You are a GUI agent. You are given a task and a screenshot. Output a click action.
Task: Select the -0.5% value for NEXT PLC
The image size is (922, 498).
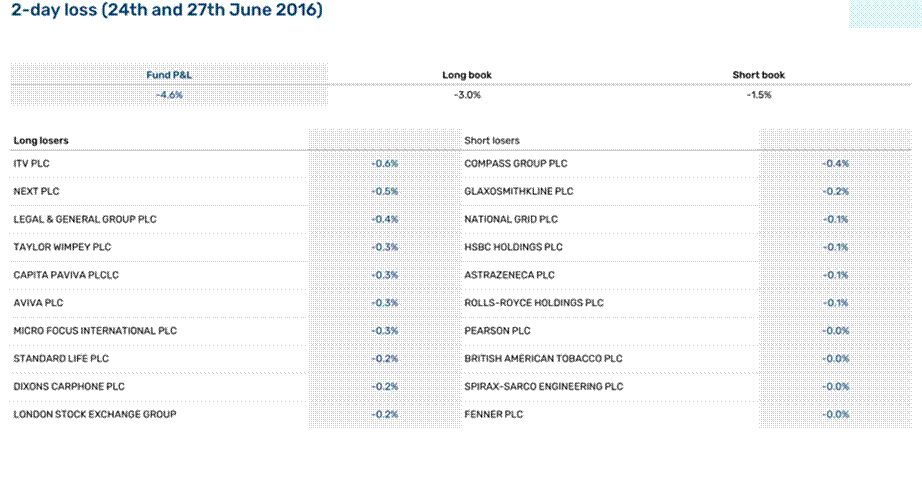(385, 191)
